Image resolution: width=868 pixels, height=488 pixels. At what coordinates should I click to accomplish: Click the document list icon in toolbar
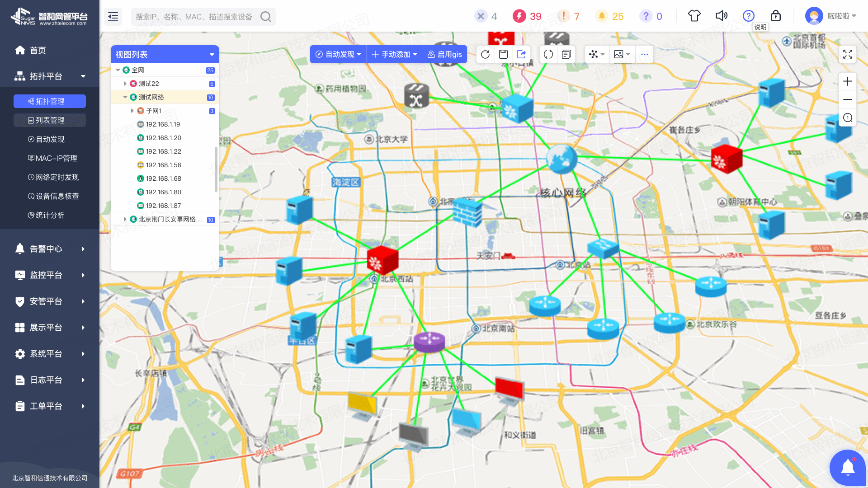566,54
